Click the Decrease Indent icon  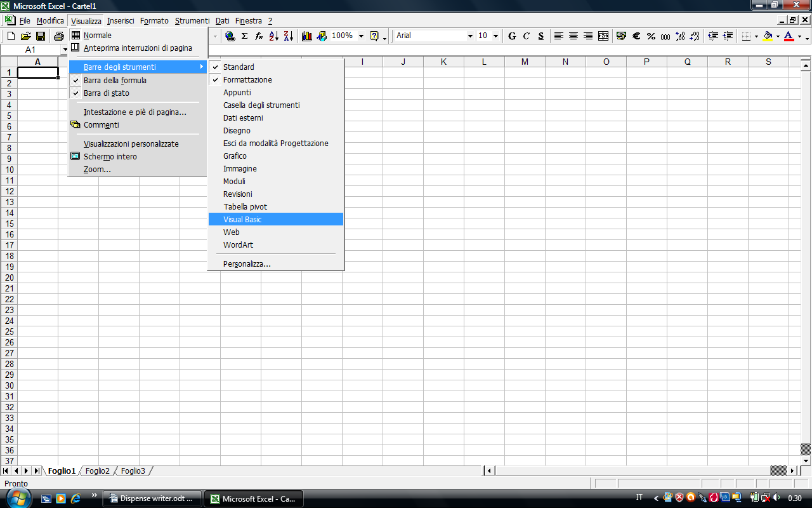coord(713,36)
